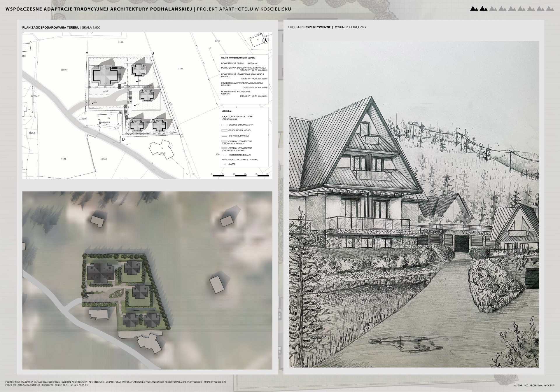The height and width of the screenshot is (392, 560).
Task: Click the Tereny Komunikacji Kołowej grey swatch
Action: [x=224, y=148]
